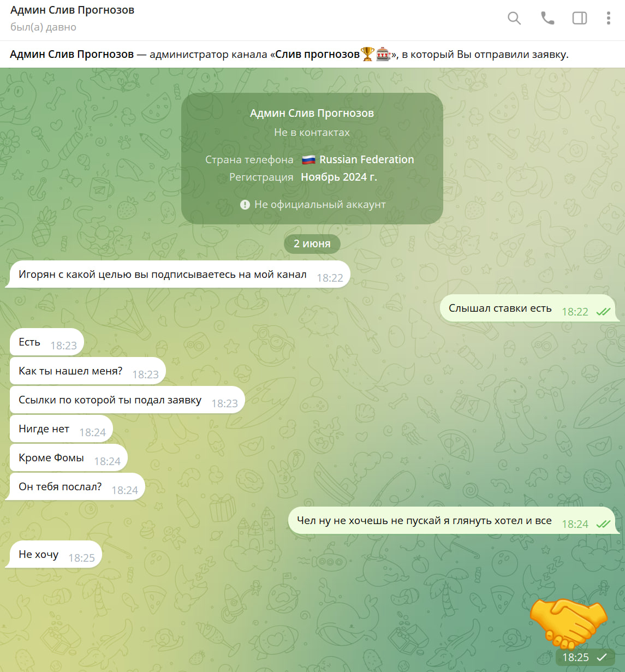
Task: Click the '2 июня' date badge
Action: click(312, 243)
